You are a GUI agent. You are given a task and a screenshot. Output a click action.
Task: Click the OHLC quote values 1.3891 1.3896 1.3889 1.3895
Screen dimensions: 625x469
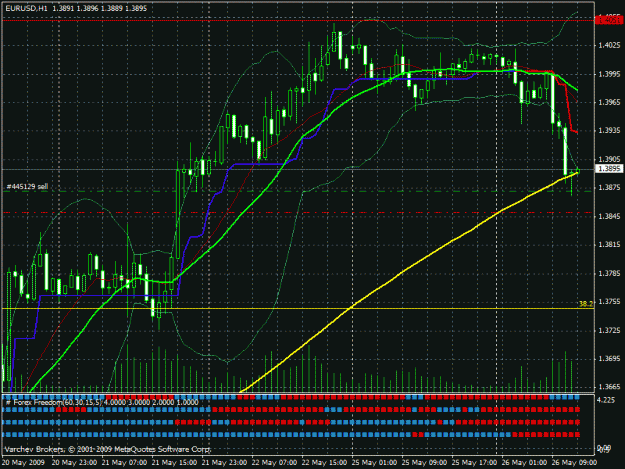pyautogui.click(x=99, y=8)
